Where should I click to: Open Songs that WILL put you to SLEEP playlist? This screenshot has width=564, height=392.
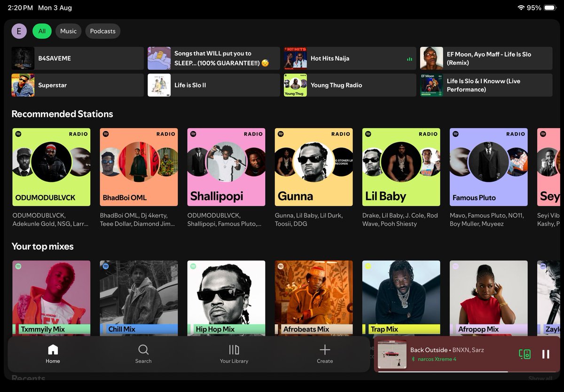point(214,58)
